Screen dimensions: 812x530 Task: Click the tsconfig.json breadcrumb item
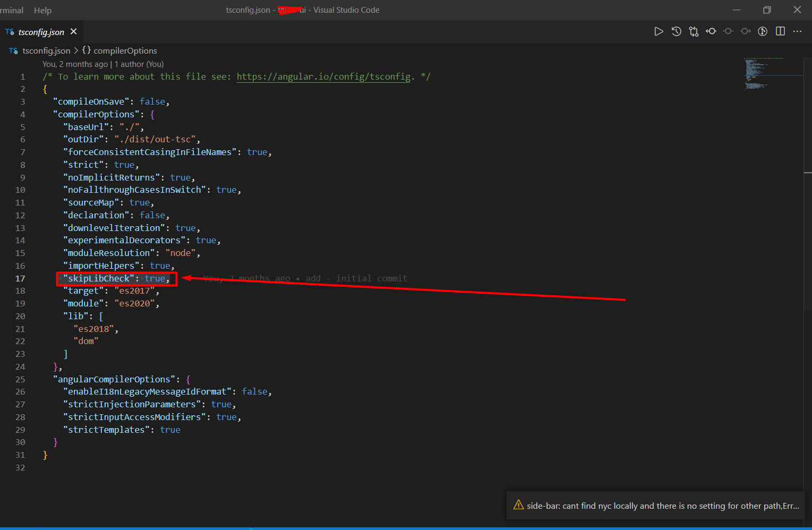click(x=46, y=50)
